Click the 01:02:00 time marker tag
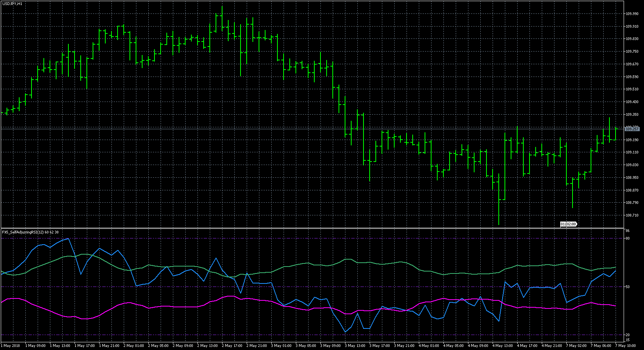This screenshot has width=644, height=350. coord(568,224)
